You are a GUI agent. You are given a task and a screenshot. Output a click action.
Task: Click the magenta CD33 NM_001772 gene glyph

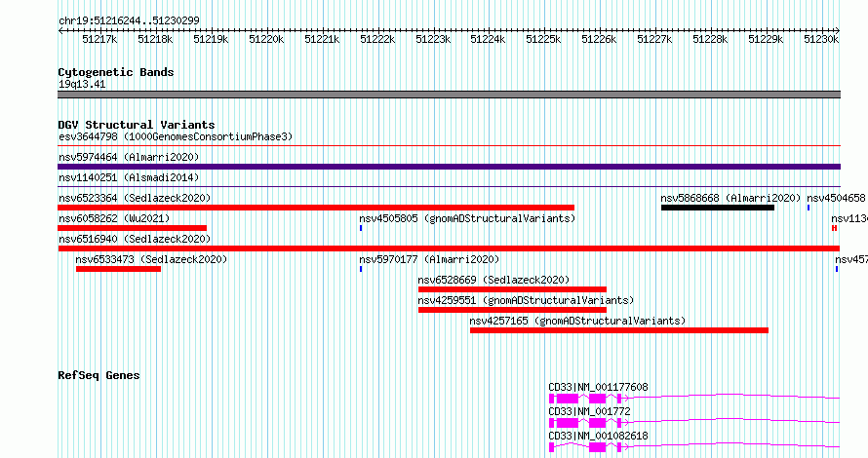point(694,423)
